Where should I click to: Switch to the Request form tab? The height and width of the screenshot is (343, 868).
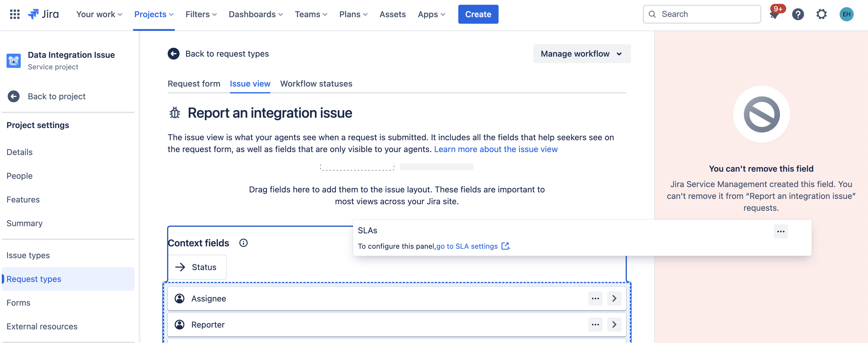(x=194, y=84)
